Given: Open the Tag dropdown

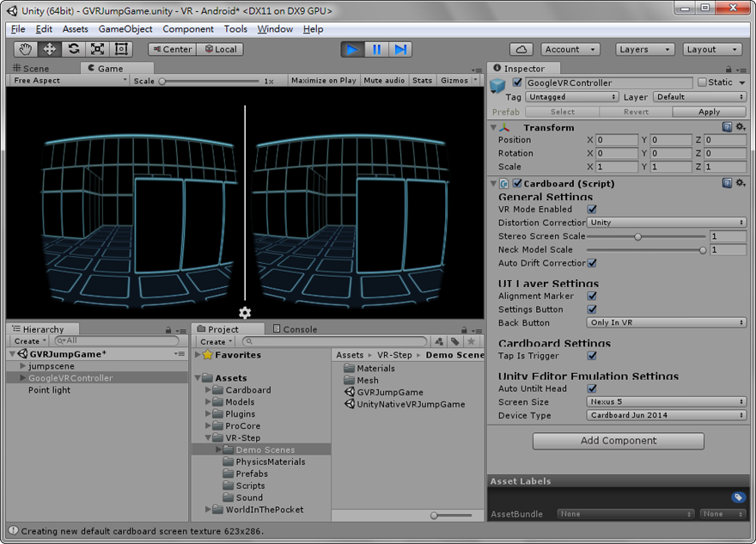Looking at the screenshot, I should click(572, 97).
